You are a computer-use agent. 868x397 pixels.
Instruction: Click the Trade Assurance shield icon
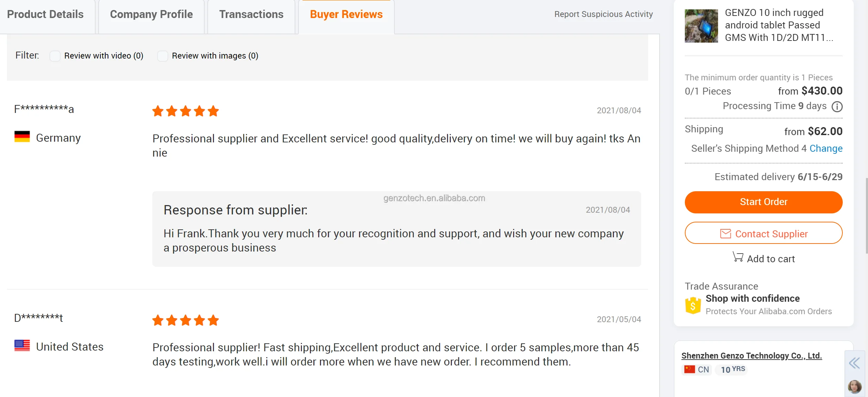[693, 305]
